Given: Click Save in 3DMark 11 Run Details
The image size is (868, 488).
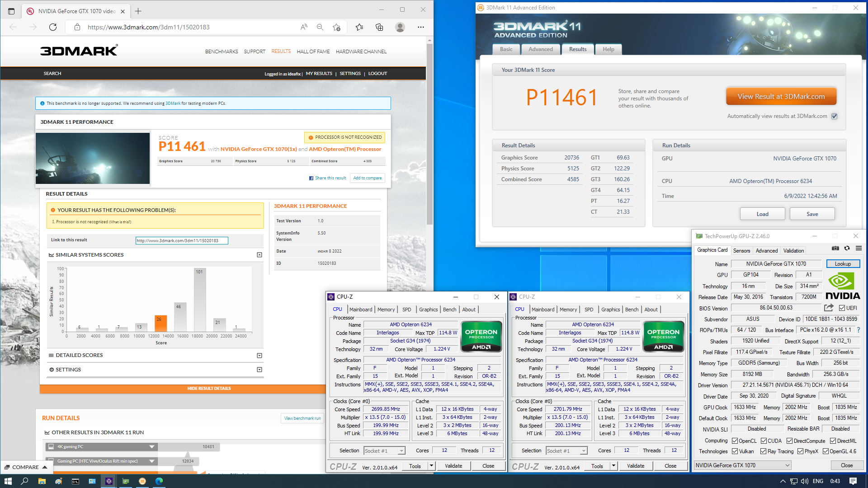Looking at the screenshot, I should coord(812,214).
